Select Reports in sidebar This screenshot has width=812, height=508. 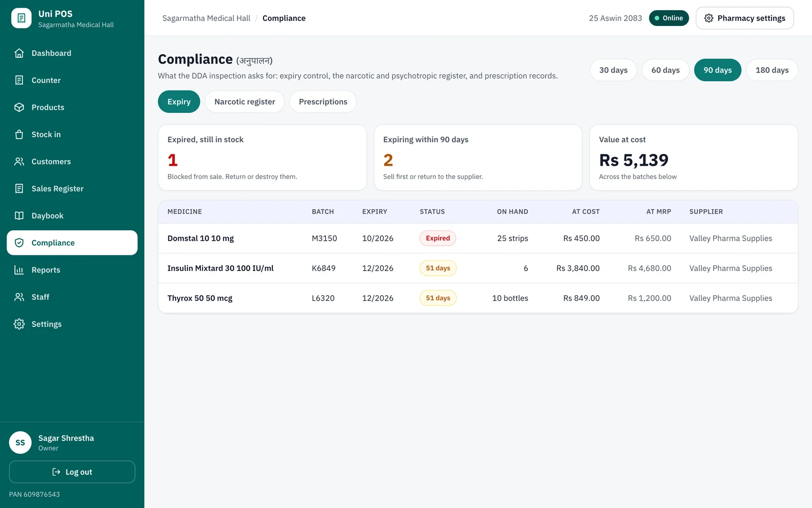coord(72,270)
